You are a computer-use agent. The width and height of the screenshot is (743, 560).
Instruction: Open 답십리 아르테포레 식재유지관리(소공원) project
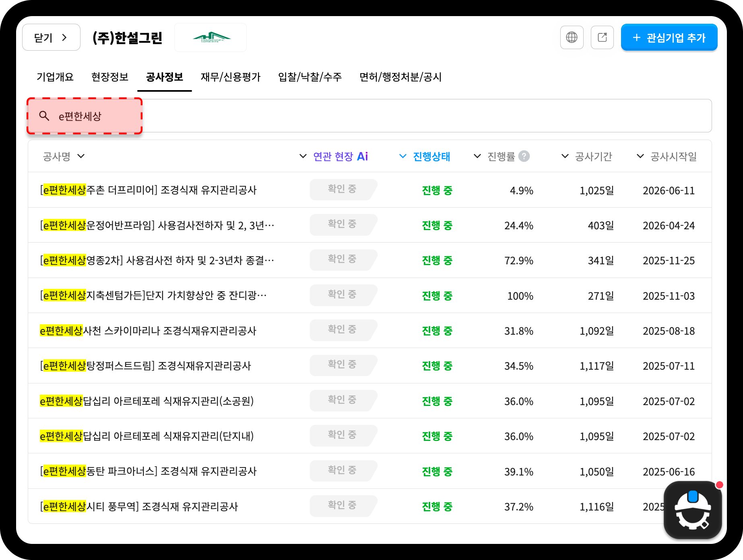(147, 401)
